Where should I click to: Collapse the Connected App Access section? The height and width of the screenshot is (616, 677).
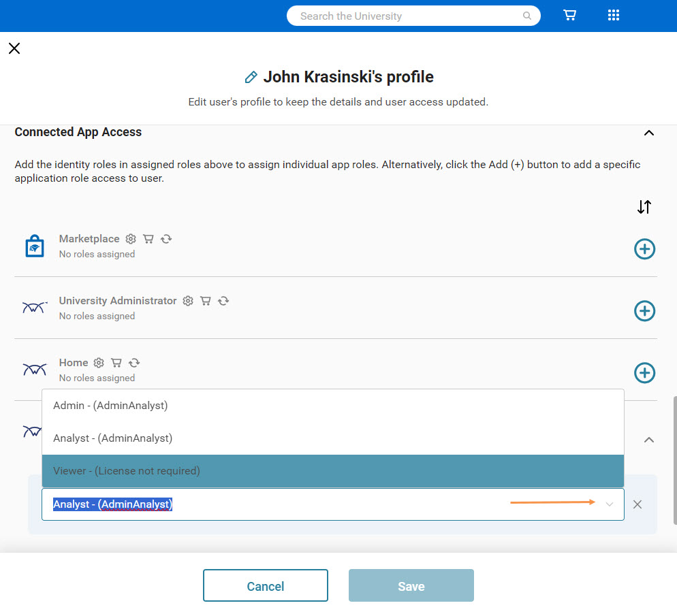[x=649, y=133]
